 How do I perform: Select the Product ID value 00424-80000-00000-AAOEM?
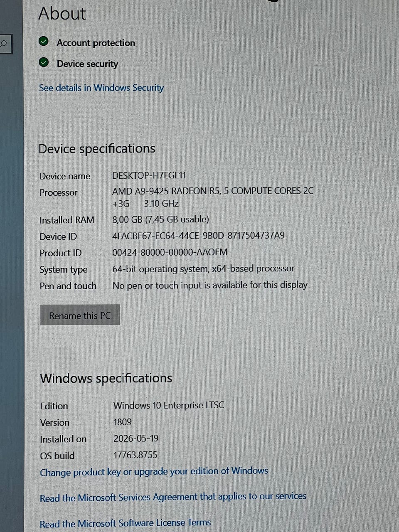coord(170,252)
